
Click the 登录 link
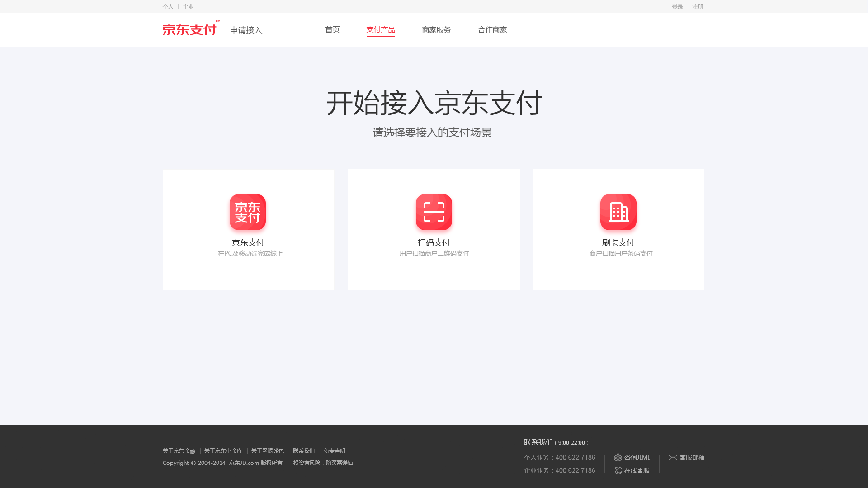[677, 7]
